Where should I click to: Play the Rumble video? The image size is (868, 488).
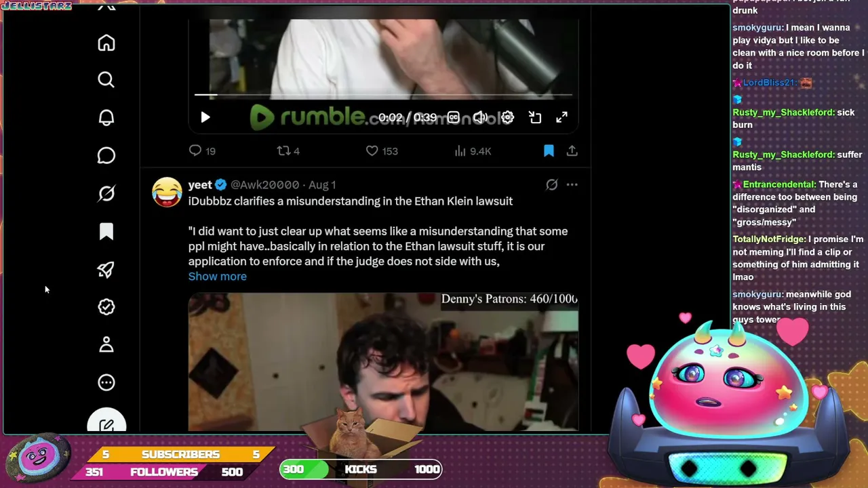205,117
